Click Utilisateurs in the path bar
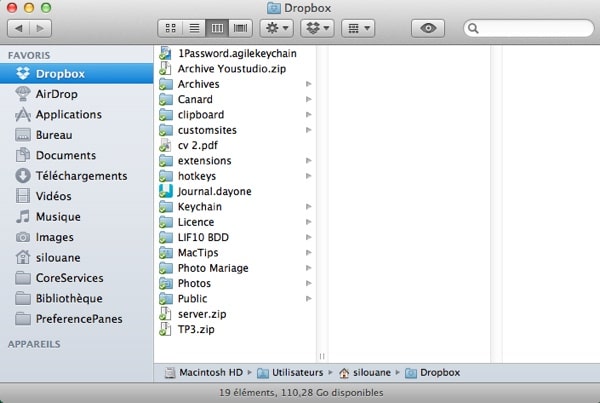This screenshot has width=600, height=403. [x=296, y=373]
